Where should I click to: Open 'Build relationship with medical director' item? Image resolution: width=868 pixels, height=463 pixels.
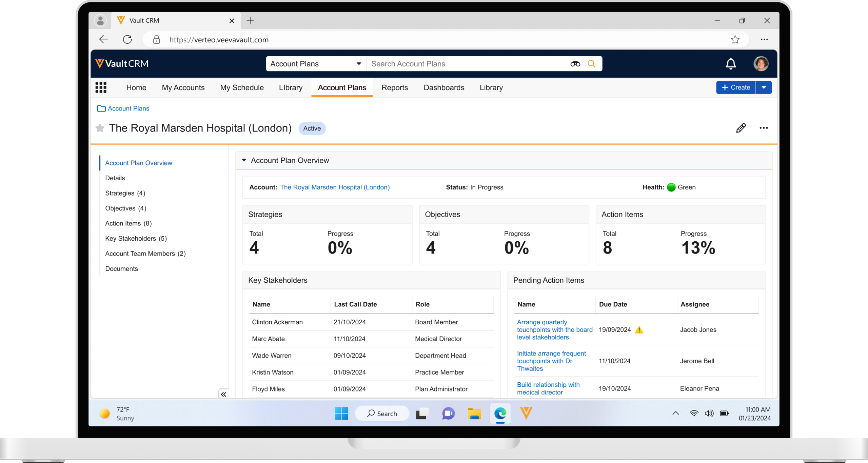(x=548, y=388)
